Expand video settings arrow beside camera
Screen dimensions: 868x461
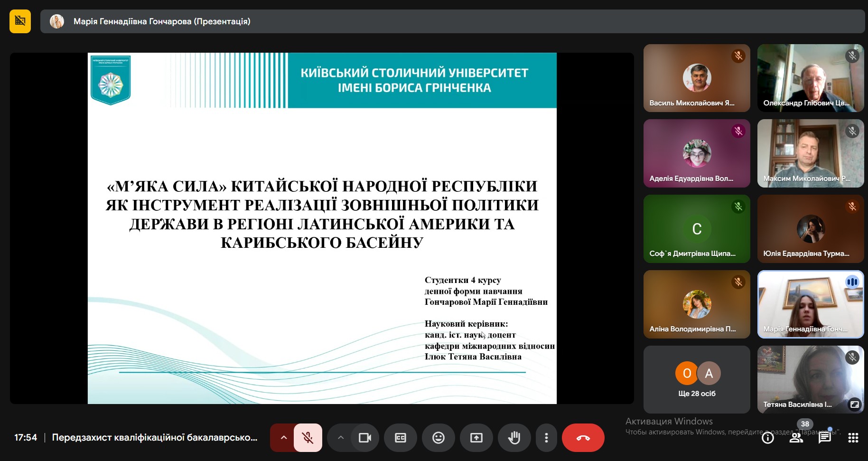click(340, 437)
